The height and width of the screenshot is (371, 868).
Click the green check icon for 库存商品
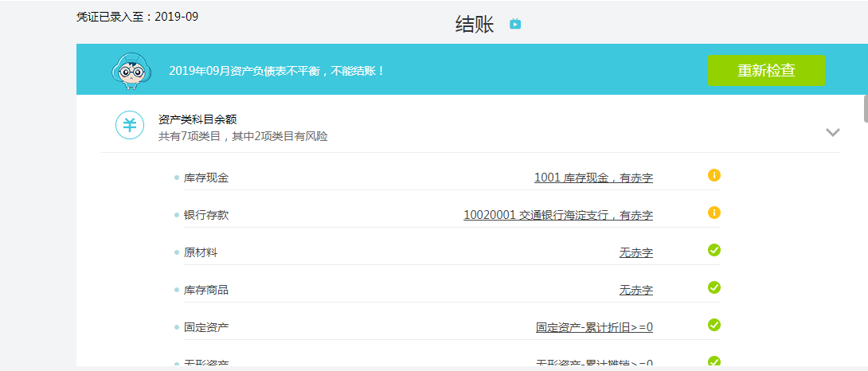714,287
